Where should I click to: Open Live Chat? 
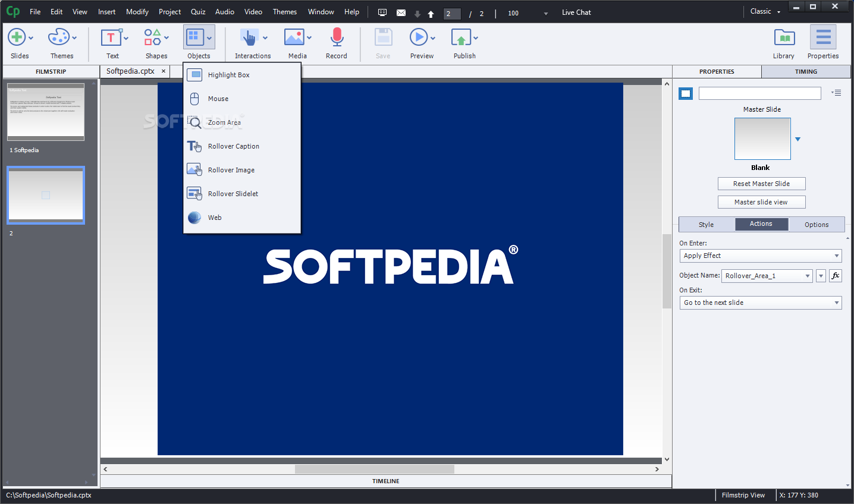(x=576, y=12)
